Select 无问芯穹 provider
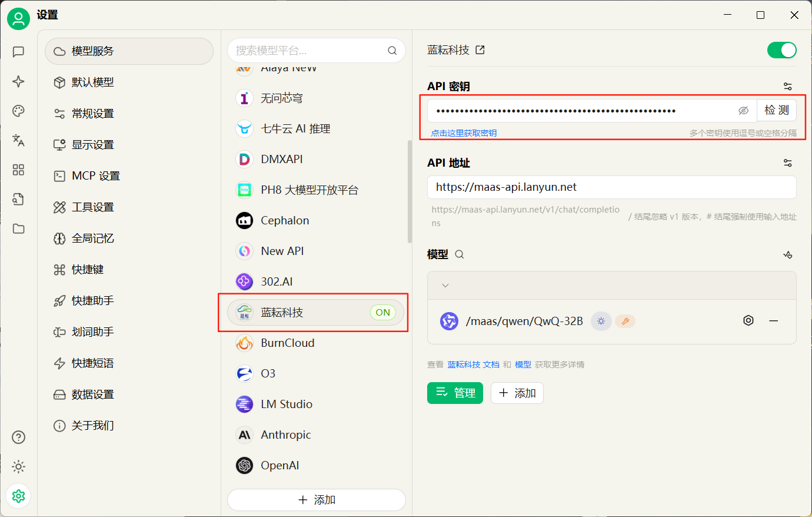Image resolution: width=812 pixels, height=517 pixels. [x=317, y=98]
